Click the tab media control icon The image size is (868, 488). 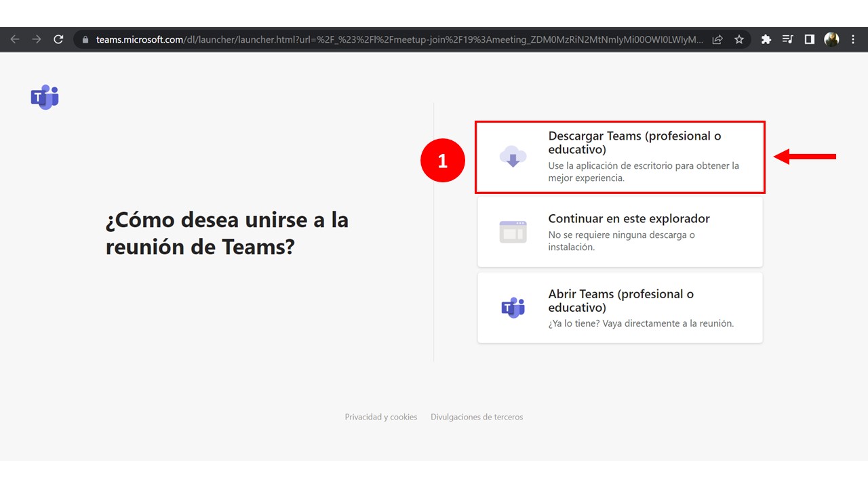[x=787, y=39]
